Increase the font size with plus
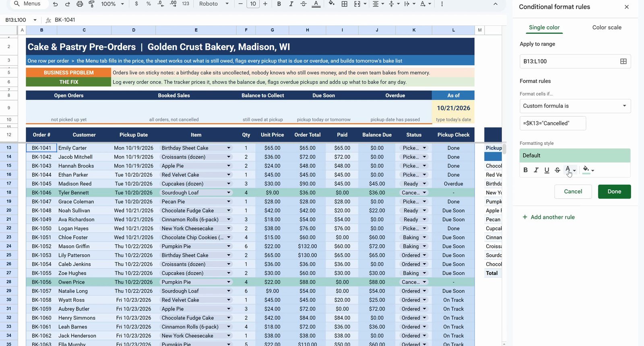 pos(265,4)
